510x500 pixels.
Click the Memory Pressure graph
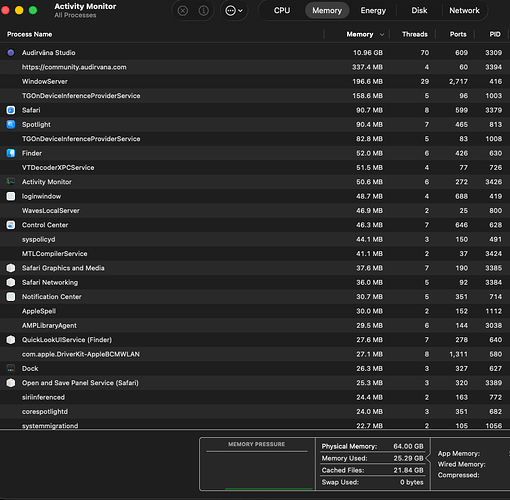coord(257,464)
